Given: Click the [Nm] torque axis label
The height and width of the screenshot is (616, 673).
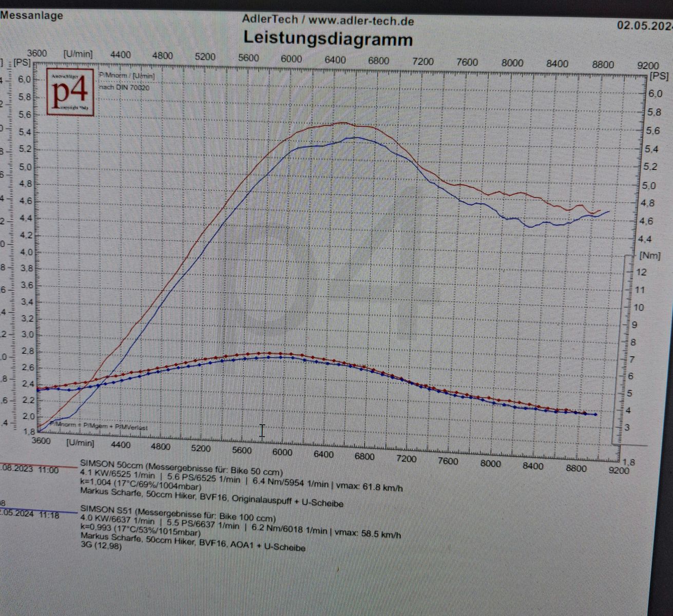Looking at the screenshot, I should (649, 255).
